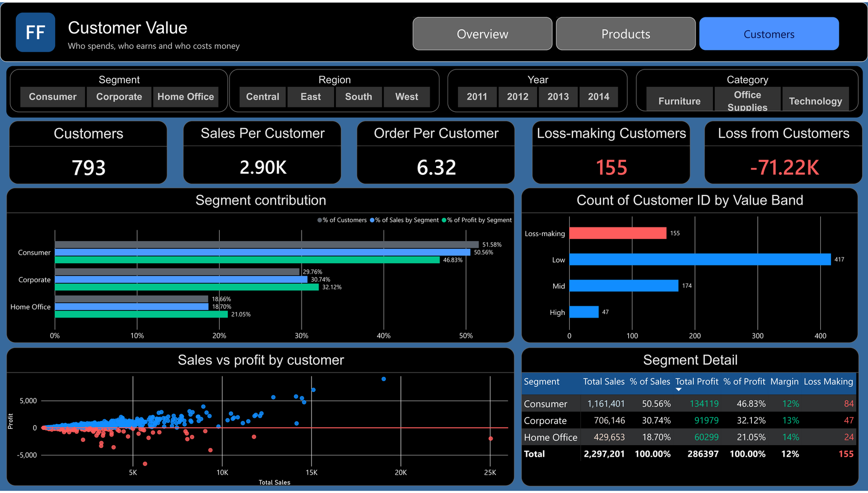The image size is (868, 493).
Task: Select the Loss-making red bar
Action: tap(618, 233)
